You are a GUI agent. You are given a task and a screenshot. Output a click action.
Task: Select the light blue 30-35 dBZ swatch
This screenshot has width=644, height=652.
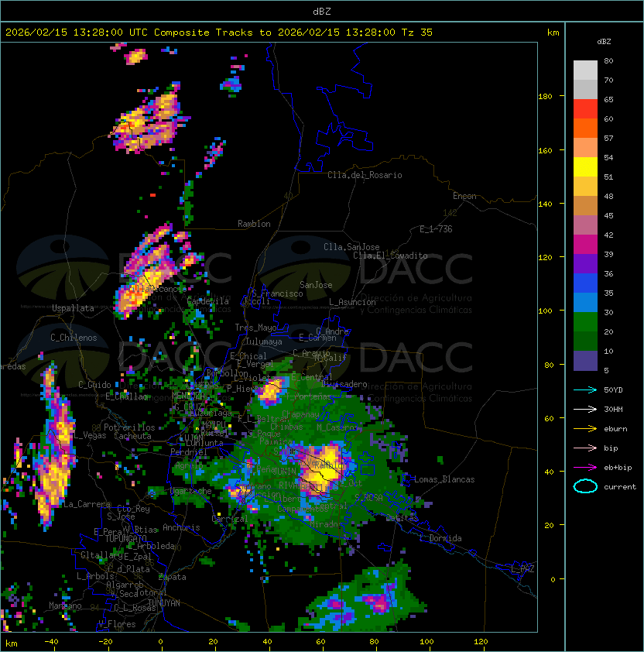point(585,302)
